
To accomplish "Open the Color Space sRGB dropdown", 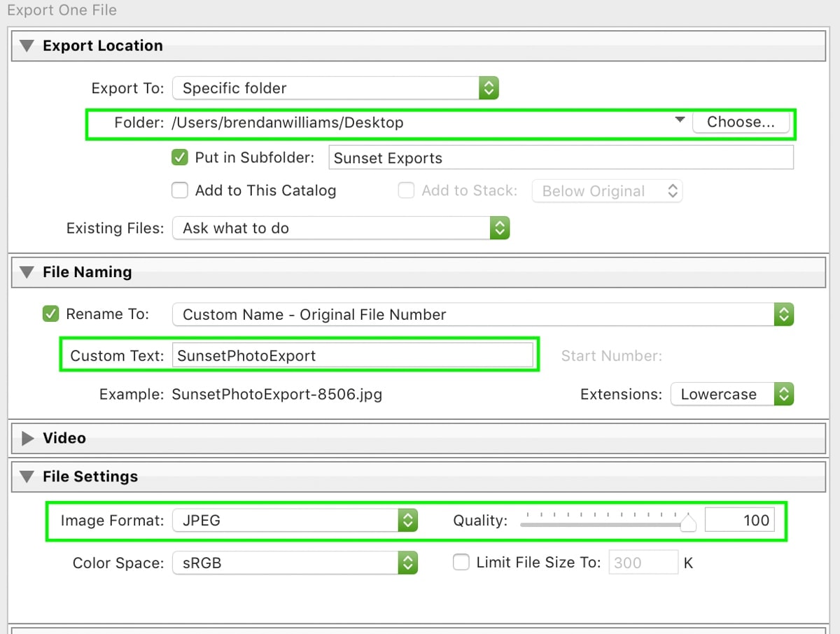I will 295,563.
